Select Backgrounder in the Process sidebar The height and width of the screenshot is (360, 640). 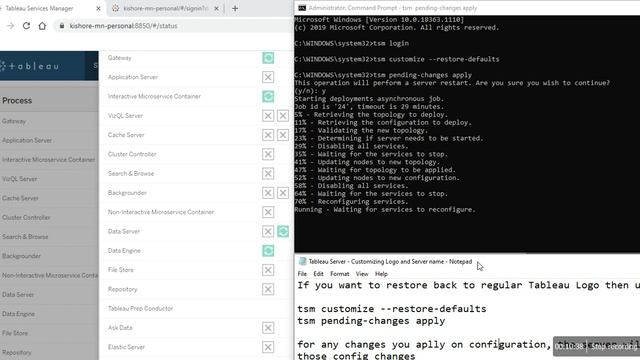pos(21,256)
